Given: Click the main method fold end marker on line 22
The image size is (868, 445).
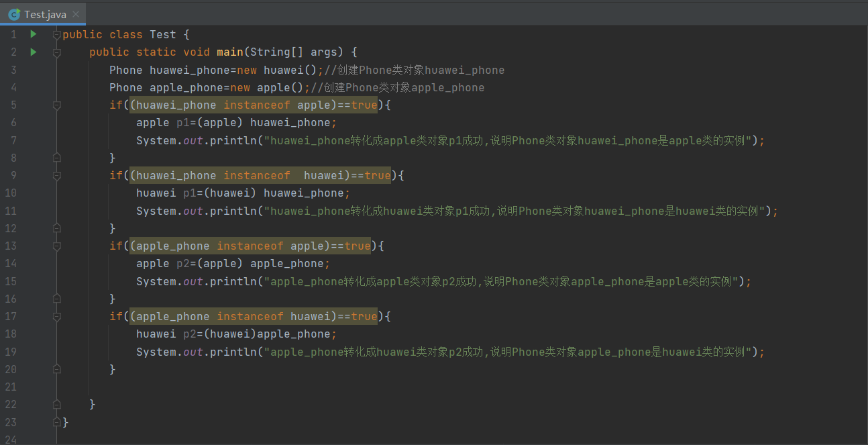Looking at the screenshot, I should click(57, 404).
